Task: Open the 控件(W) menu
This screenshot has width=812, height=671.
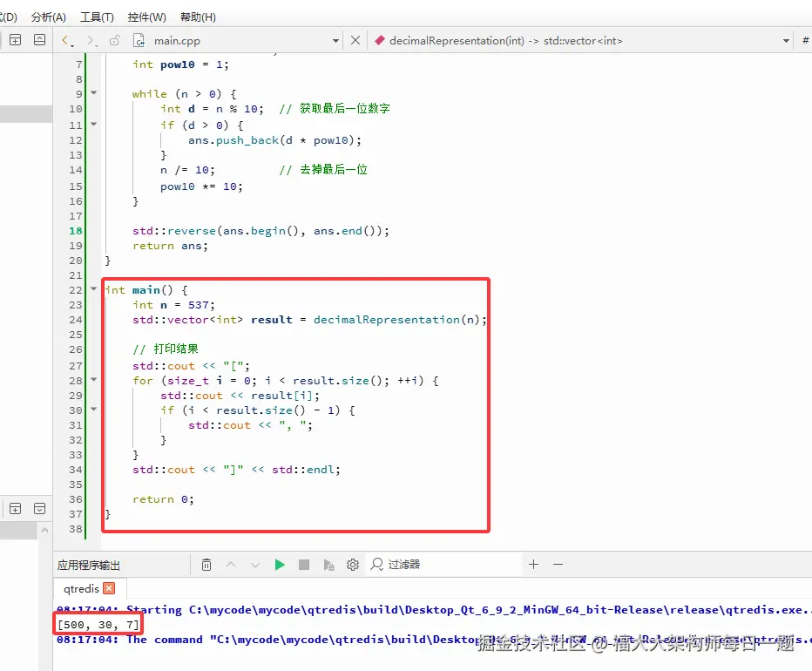Action: pos(146,17)
